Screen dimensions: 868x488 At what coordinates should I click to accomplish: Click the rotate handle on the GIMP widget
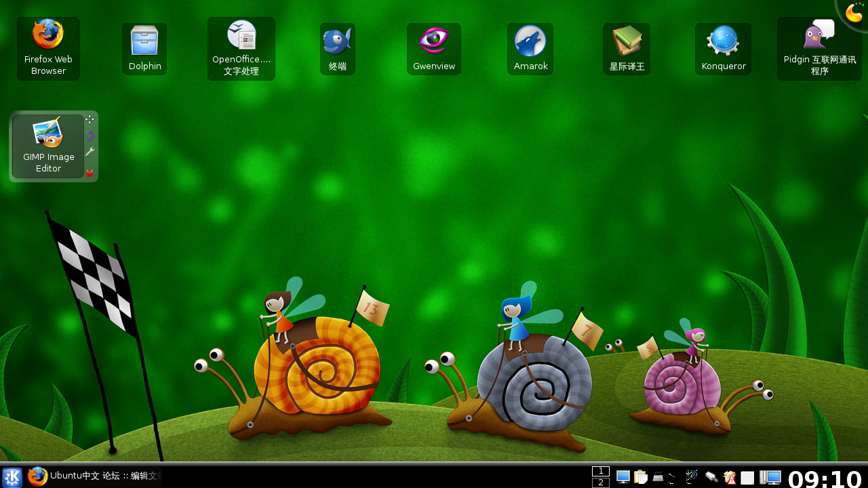click(x=90, y=136)
